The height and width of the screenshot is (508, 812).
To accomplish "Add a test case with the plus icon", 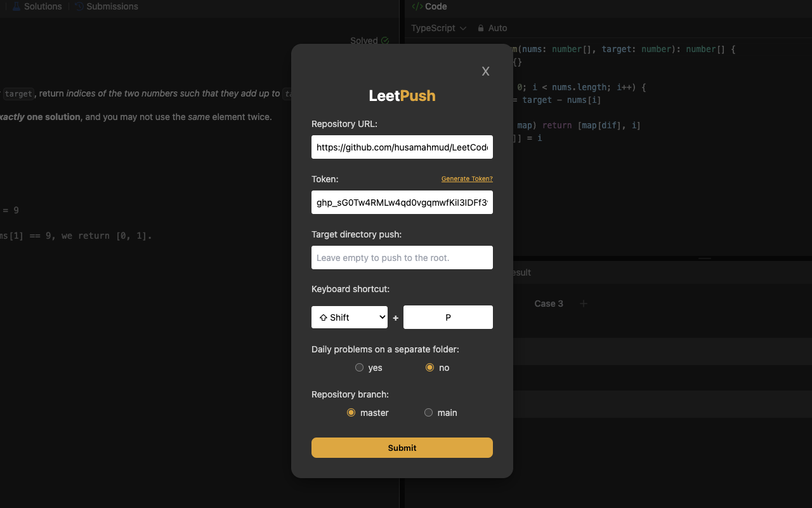I will (583, 303).
